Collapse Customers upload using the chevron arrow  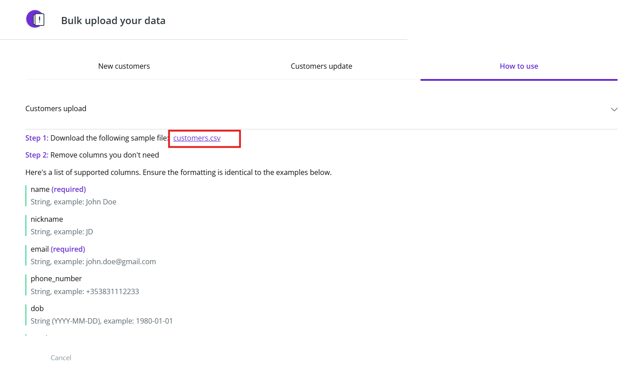coord(614,109)
